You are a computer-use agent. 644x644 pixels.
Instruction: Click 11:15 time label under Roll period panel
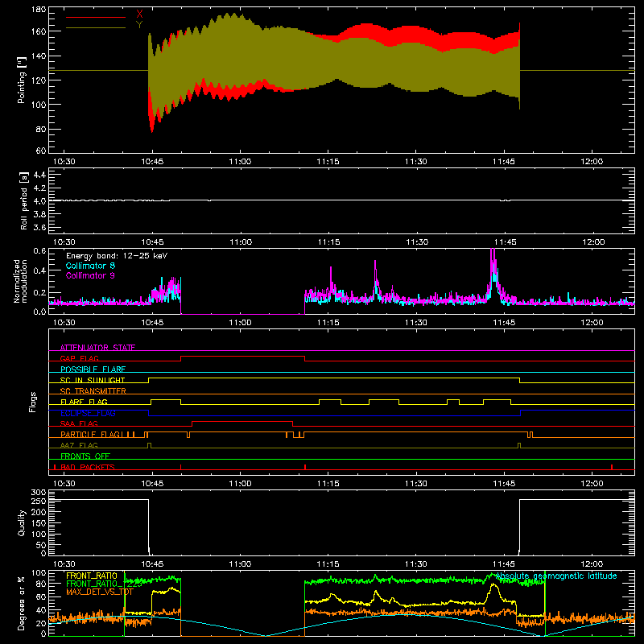[328, 242]
